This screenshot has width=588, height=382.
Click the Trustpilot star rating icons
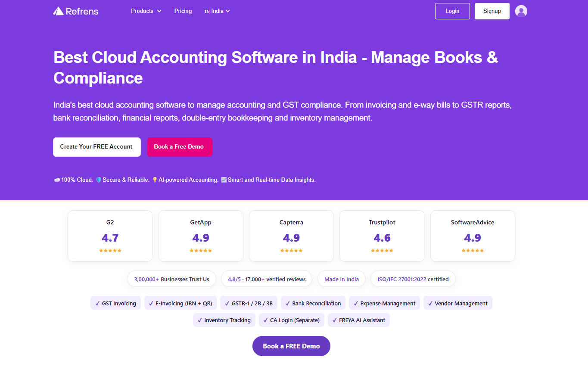click(x=382, y=251)
